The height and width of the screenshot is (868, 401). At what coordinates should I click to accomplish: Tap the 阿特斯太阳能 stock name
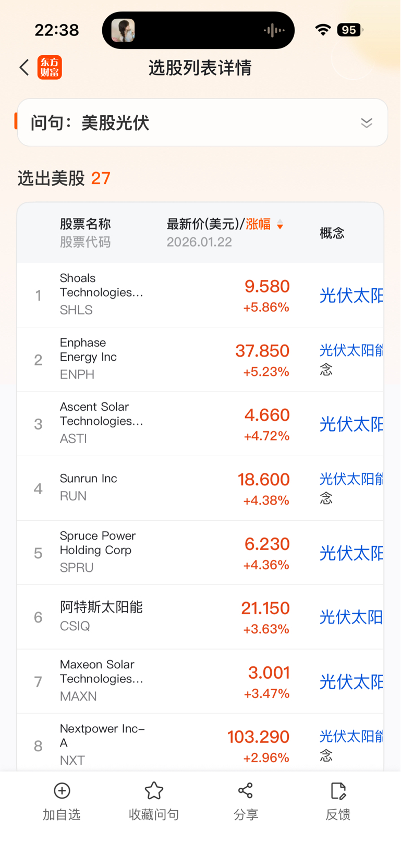(101, 607)
